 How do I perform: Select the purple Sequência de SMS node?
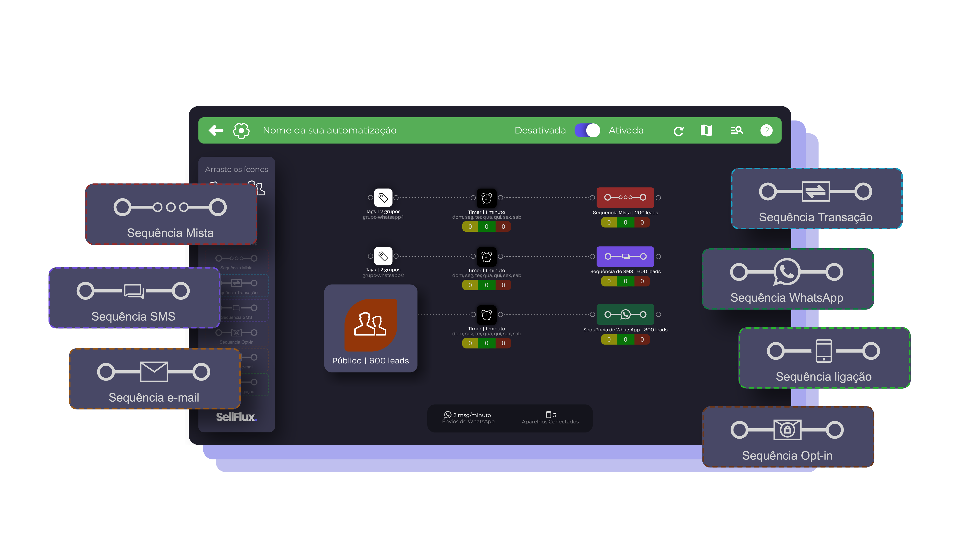pos(625,256)
